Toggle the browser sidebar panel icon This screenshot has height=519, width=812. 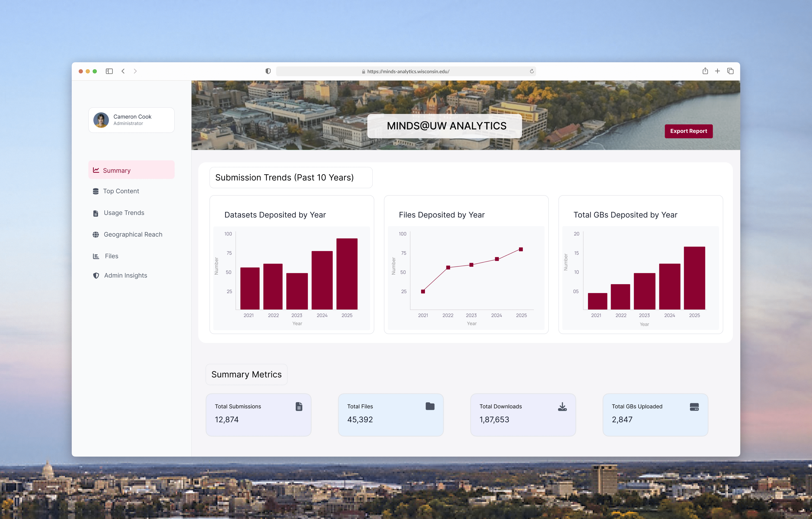109,71
